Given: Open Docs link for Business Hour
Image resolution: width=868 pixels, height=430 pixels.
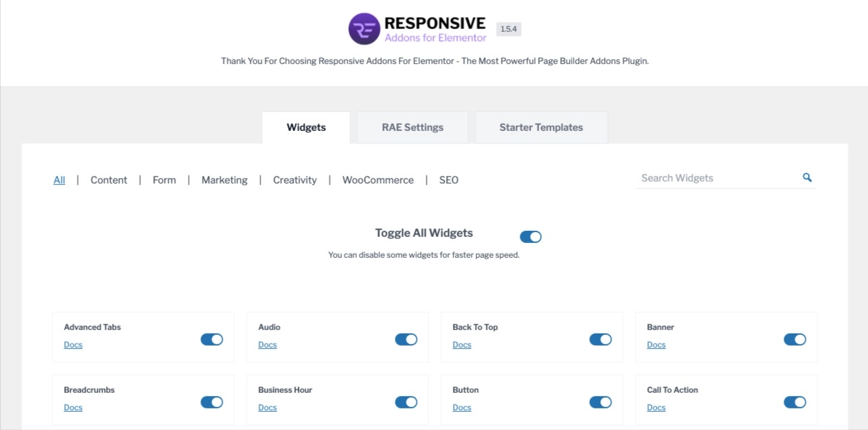Looking at the screenshot, I should (x=267, y=408).
